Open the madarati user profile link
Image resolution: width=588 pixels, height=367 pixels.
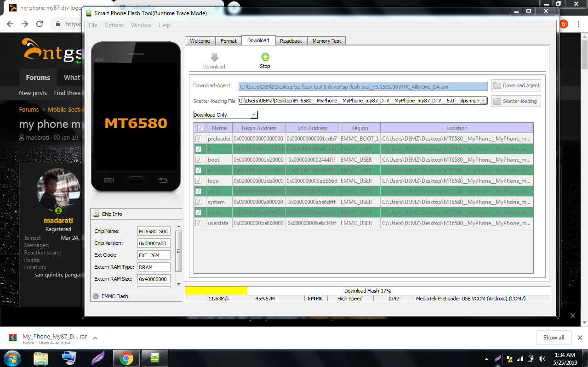58,220
